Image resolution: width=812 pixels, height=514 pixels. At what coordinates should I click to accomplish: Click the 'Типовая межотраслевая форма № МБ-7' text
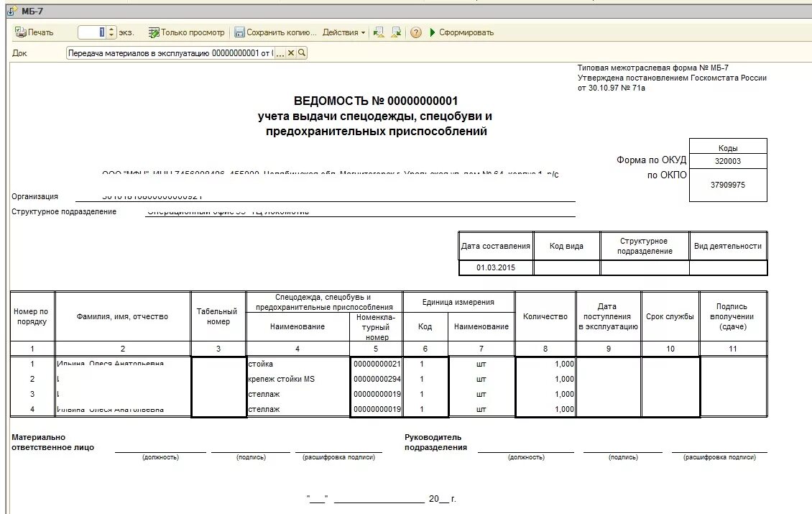(653, 68)
